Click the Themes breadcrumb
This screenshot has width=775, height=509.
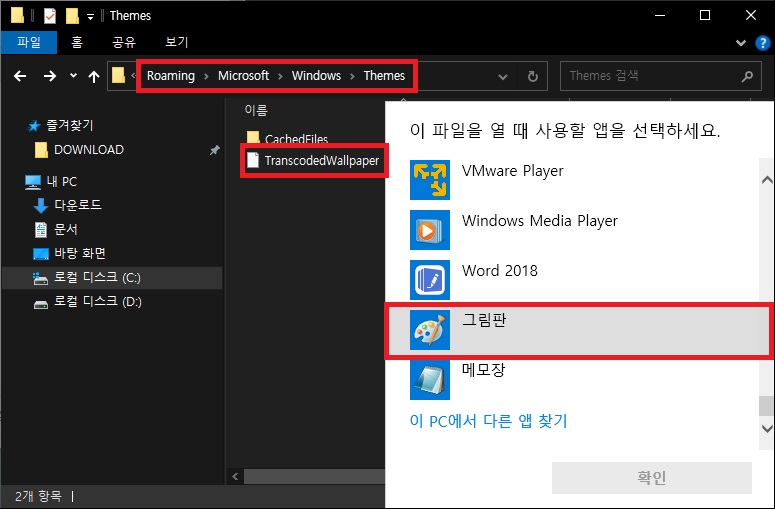coord(384,76)
